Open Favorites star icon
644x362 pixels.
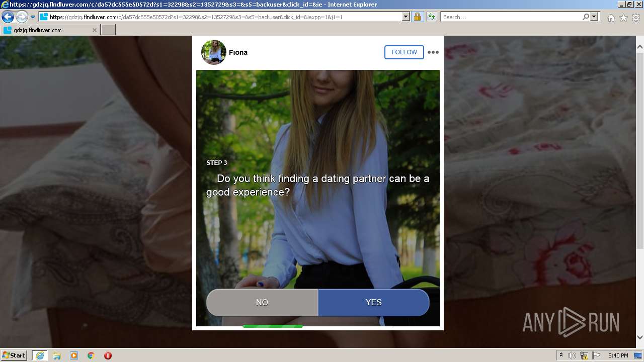[x=623, y=18]
